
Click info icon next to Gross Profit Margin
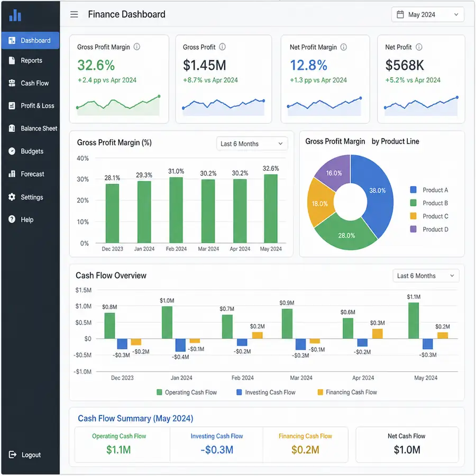137,47
